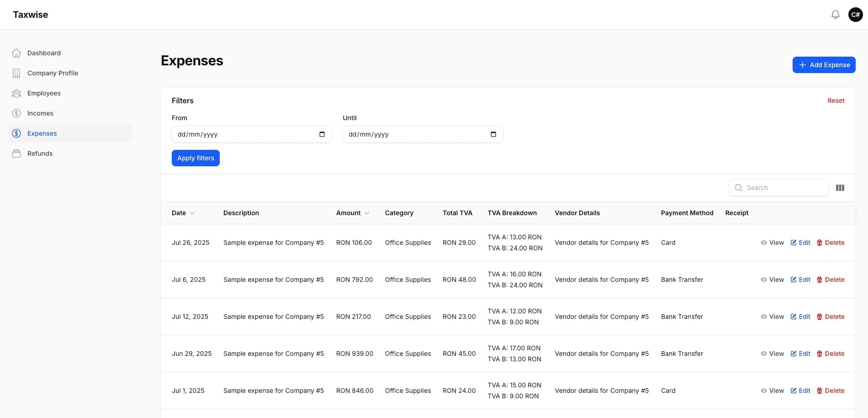Open the Refunds section
Viewport: 868px width, 418px height.
click(x=69, y=153)
